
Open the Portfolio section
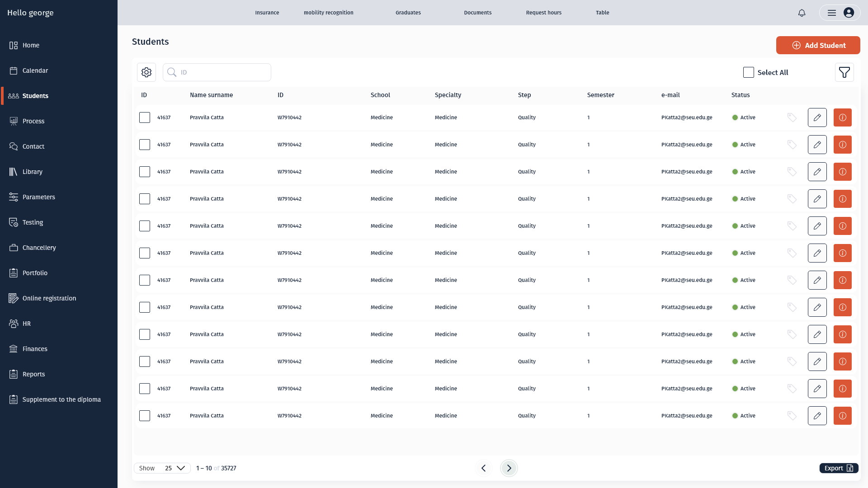(28, 273)
